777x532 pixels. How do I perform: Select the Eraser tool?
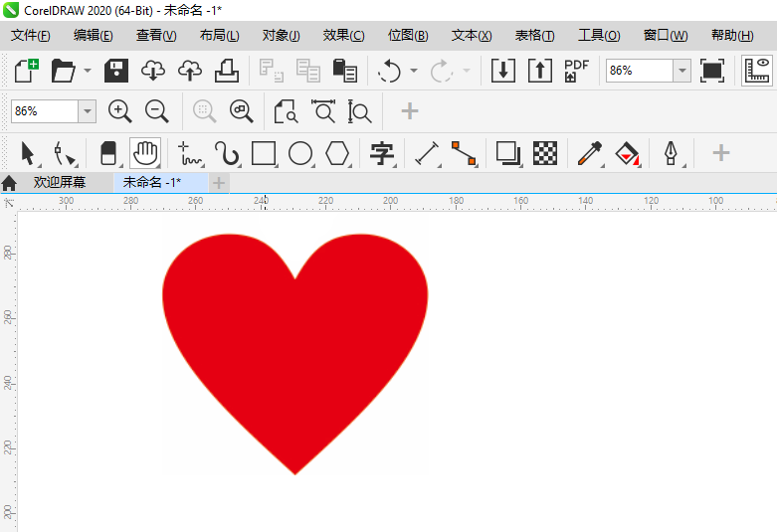coord(109,153)
